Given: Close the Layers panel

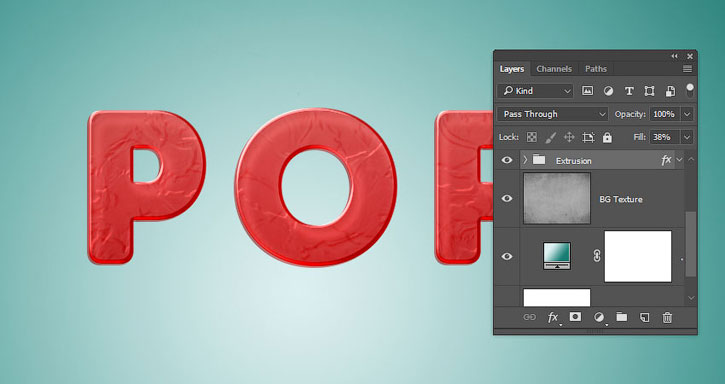Looking at the screenshot, I should [x=690, y=56].
